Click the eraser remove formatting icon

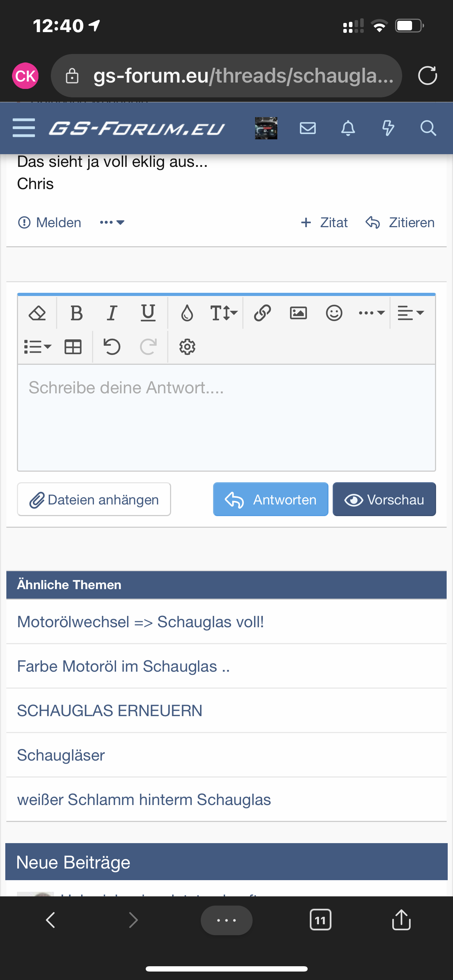click(37, 313)
